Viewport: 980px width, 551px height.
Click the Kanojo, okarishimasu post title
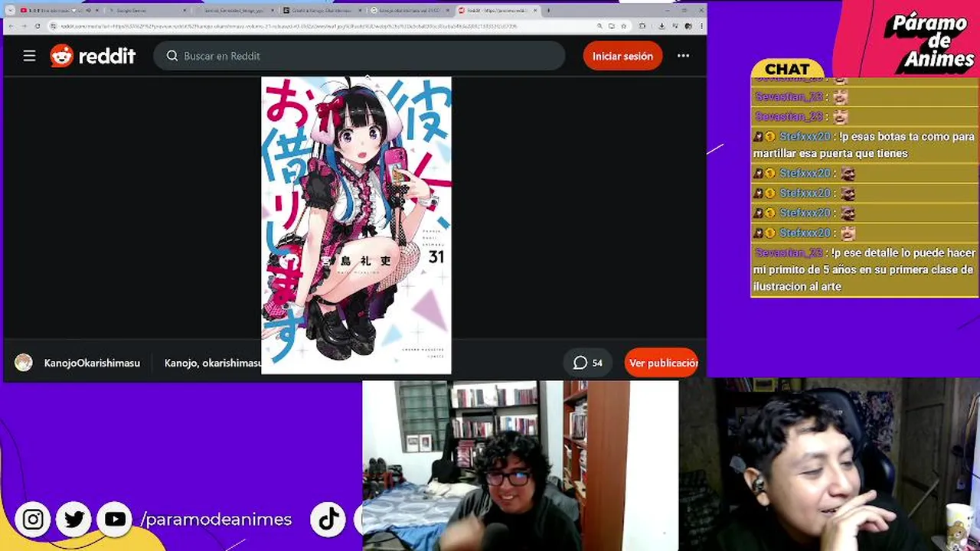tap(212, 363)
